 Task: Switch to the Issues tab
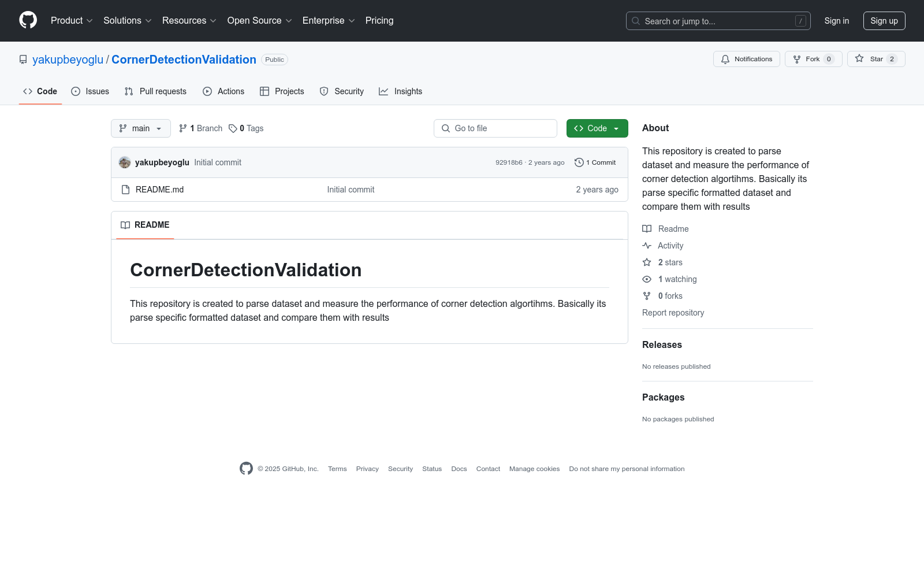pyautogui.click(x=90, y=91)
